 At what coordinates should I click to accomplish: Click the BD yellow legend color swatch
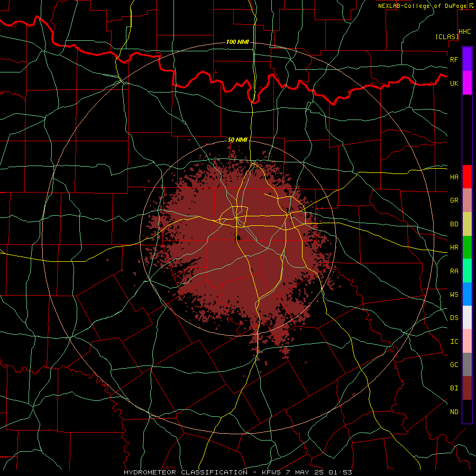(x=467, y=224)
